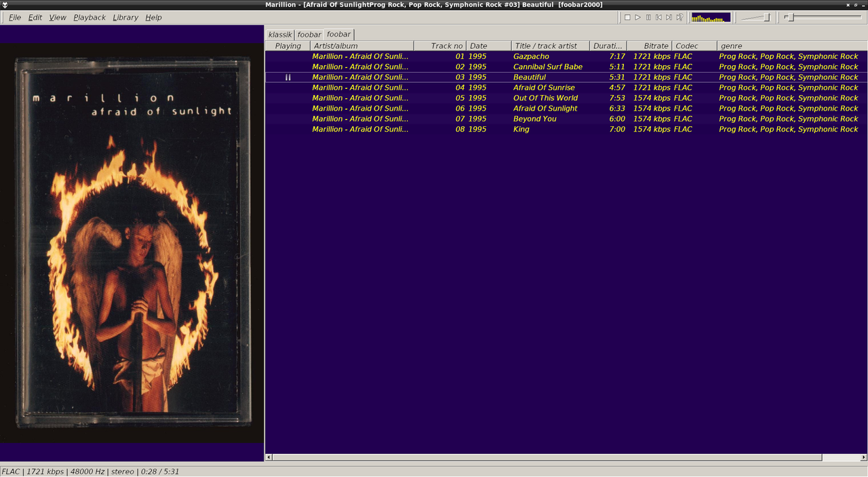Click the Stop playback button
Viewport: 868px width, 477px height.
(627, 18)
